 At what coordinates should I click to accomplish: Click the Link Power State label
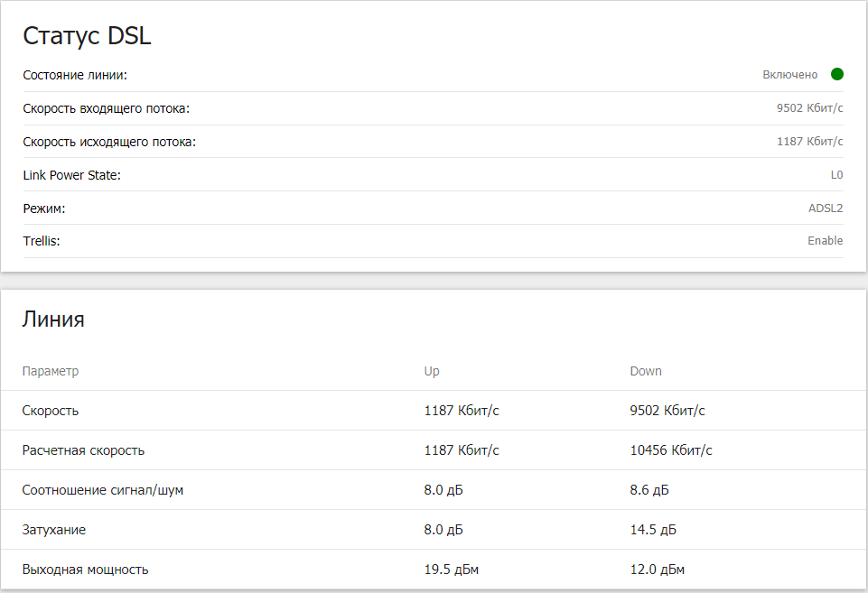pos(71,175)
